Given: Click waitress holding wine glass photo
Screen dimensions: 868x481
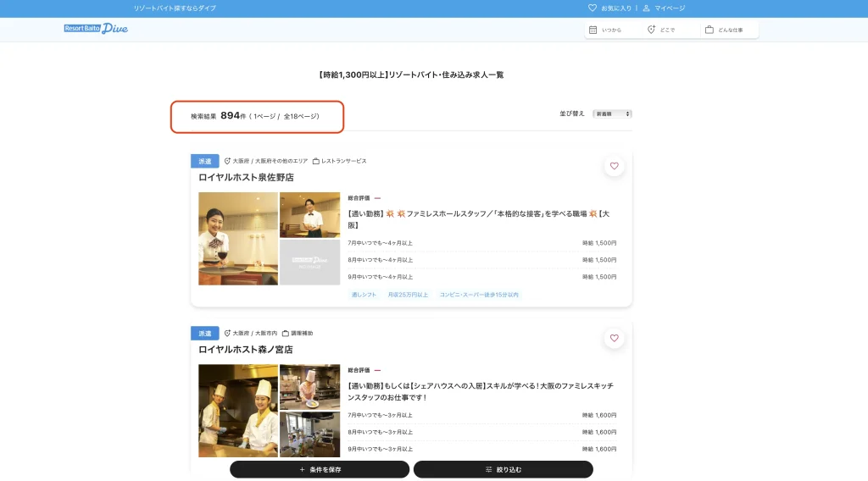Looking at the screenshot, I should coord(238,238).
